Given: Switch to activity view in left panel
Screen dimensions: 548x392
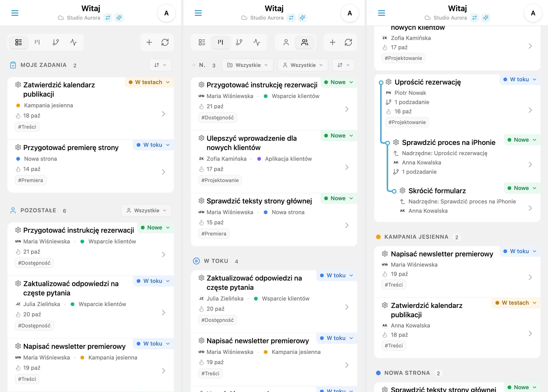Looking at the screenshot, I should tap(74, 42).
